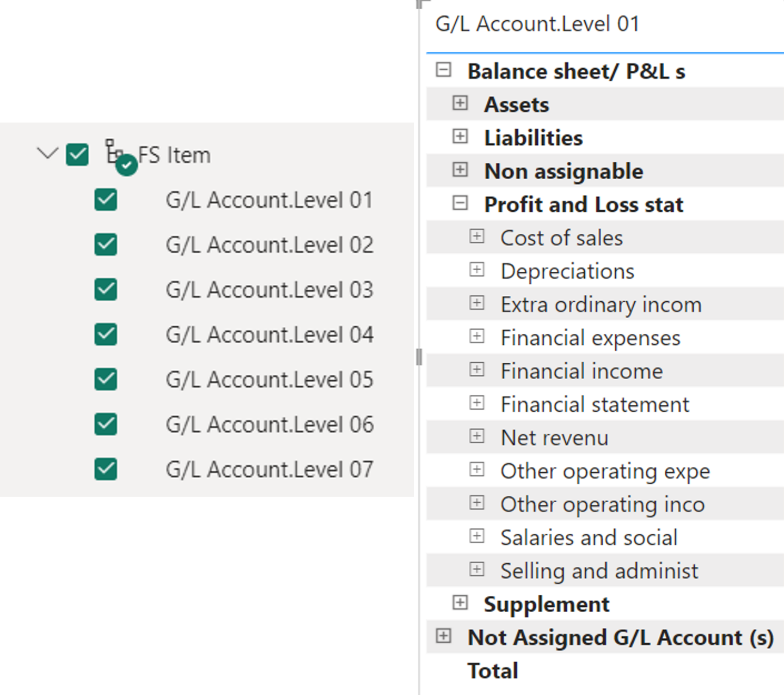Select the Balance sheet/ P&L s text
Screen dimensions: 784x695
[x=576, y=71]
